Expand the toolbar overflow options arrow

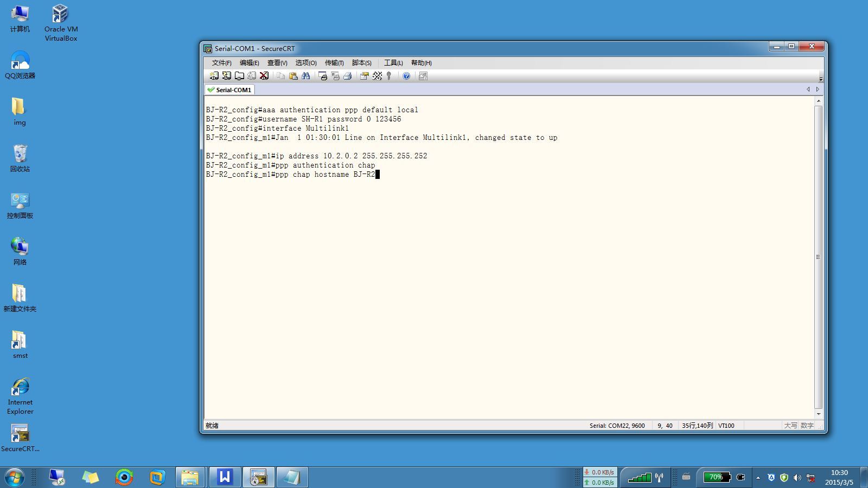click(821, 79)
